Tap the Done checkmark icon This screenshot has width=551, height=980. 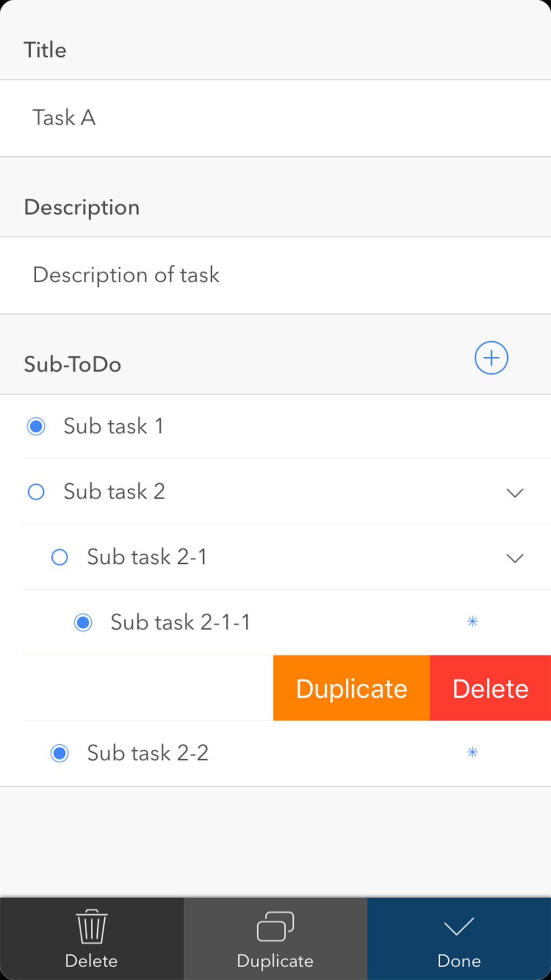459,928
